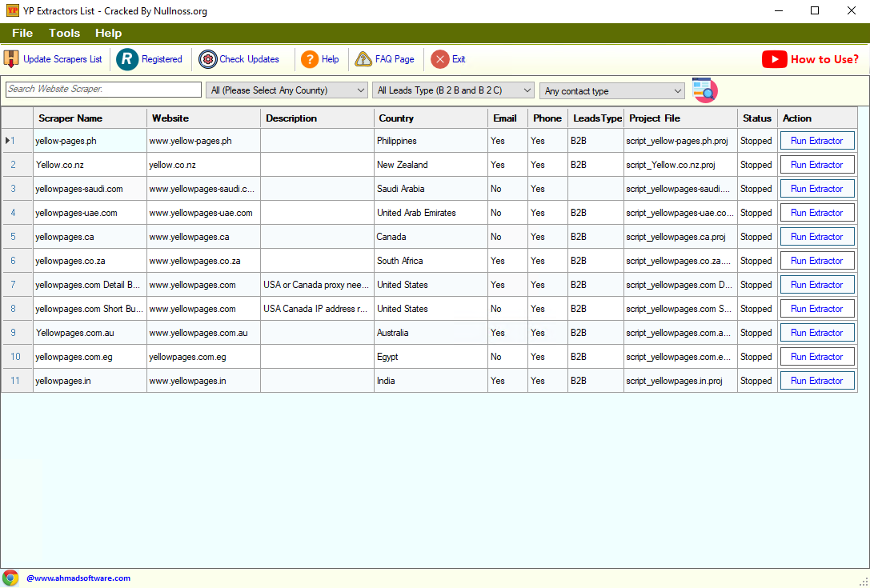Click the Chrome icon in the status bar

point(10,578)
